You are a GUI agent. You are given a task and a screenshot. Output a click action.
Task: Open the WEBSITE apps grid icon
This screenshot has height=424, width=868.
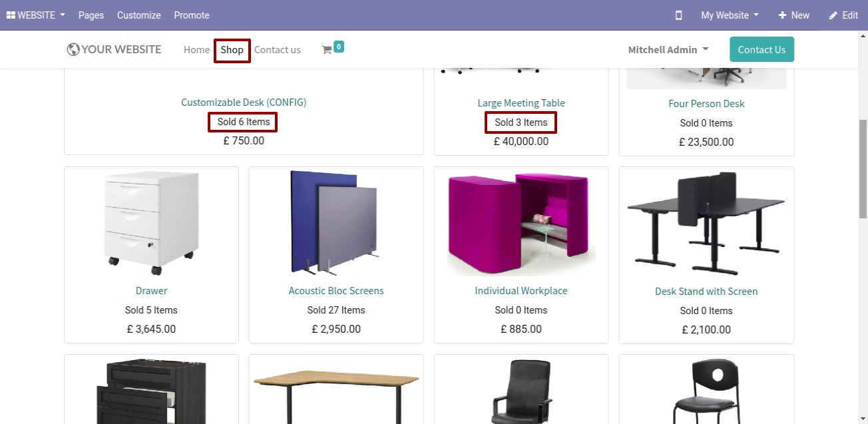point(11,15)
